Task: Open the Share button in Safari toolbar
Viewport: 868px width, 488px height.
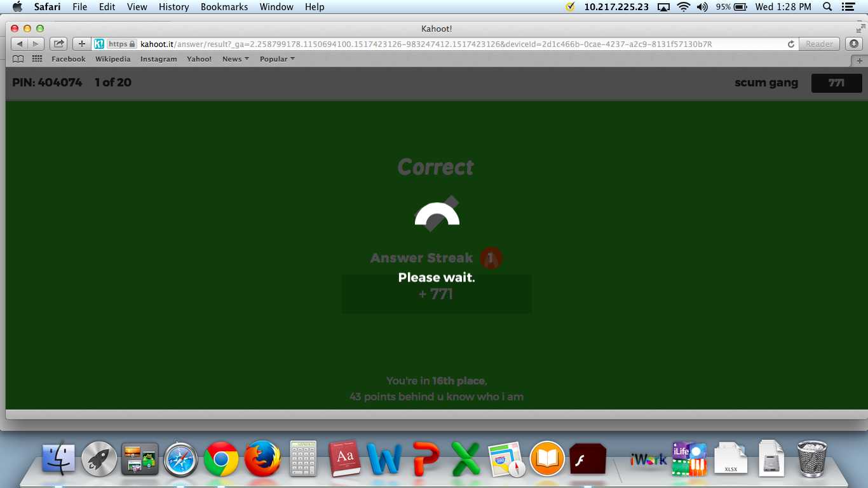Action: pos(58,44)
